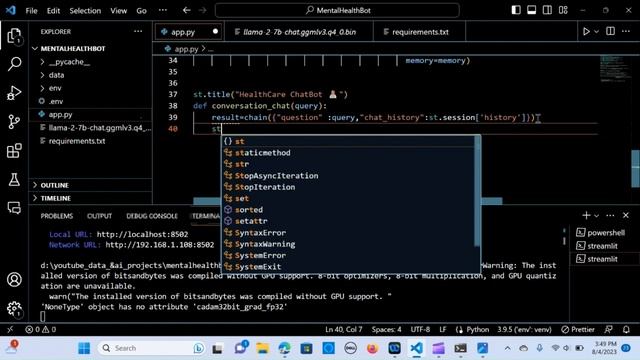Open the Go menu
The image size is (640, 360).
click(141, 11)
